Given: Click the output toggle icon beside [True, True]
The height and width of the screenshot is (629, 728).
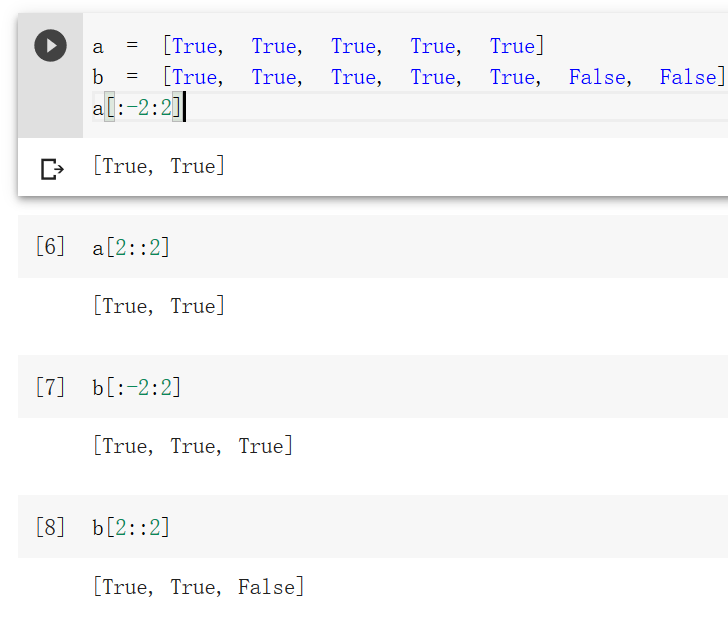Looking at the screenshot, I should click(x=52, y=169).
